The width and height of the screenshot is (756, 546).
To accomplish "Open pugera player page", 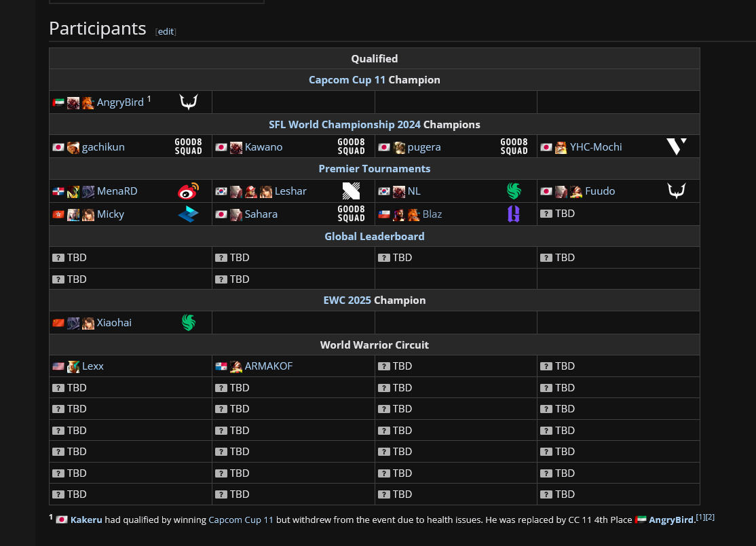I will click(x=424, y=147).
